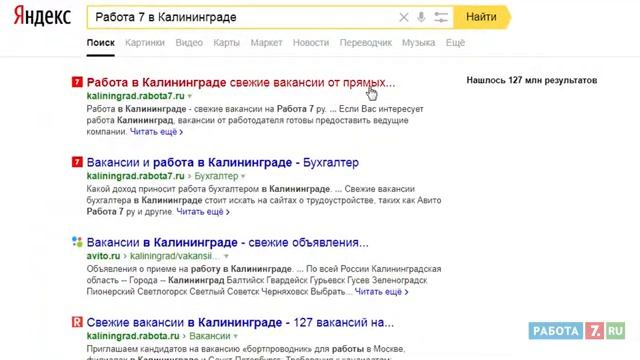Screen dimensions: 640x360
Task: Open the Карты tab
Action: click(227, 42)
